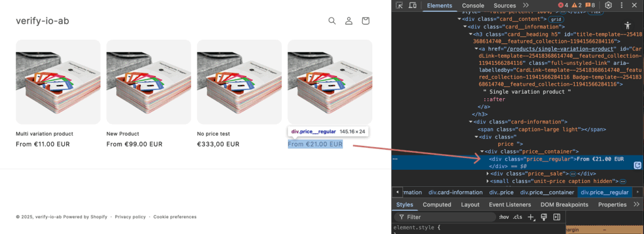Switch to the Console tab
The height and width of the screenshot is (234, 644).
tap(473, 5)
